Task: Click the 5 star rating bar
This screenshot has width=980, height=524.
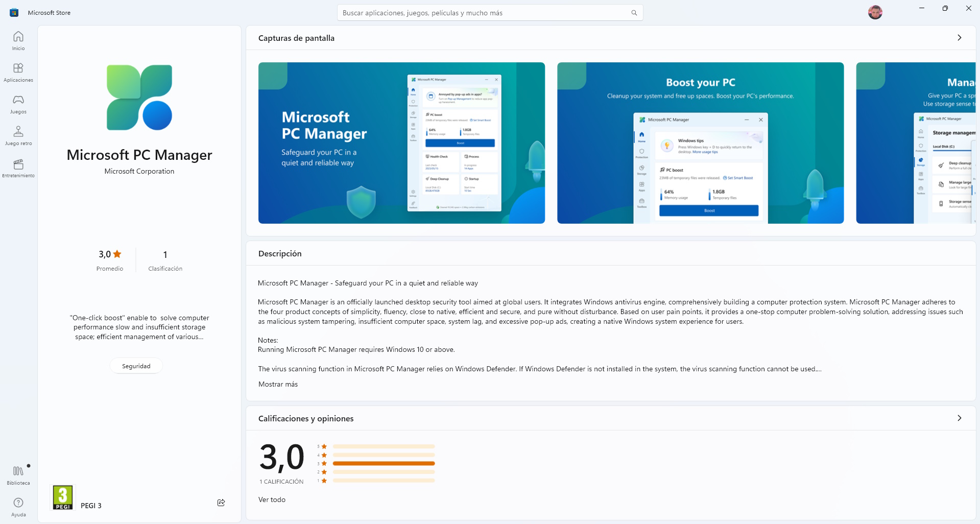Action: click(x=384, y=446)
